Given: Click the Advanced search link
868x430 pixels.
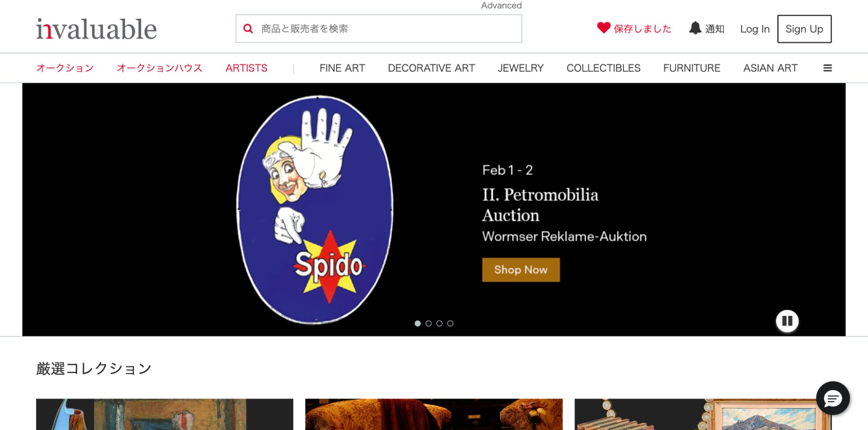Looking at the screenshot, I should [x=501, y=5].
